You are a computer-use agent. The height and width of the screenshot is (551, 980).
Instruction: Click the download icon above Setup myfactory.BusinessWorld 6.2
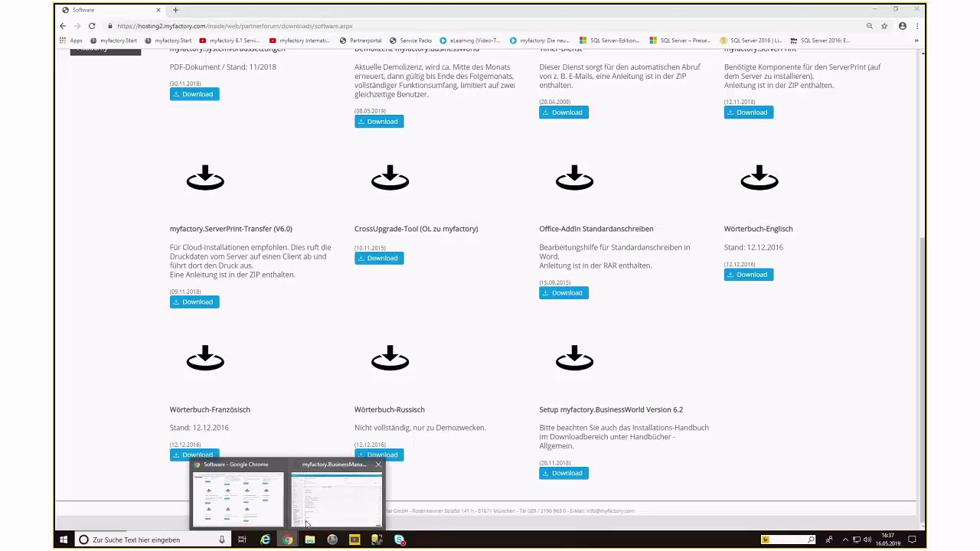click(574, 358)
